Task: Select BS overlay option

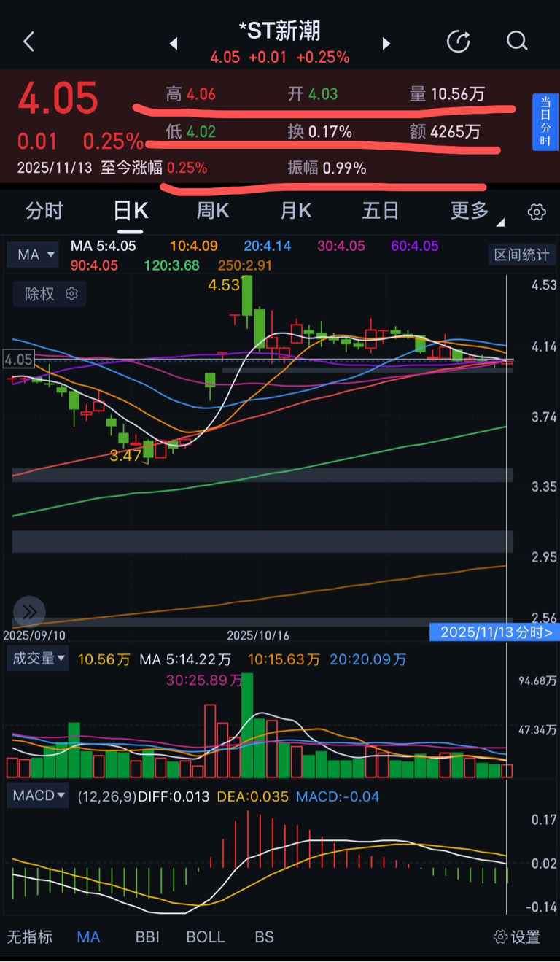Action: pos(264,937)
